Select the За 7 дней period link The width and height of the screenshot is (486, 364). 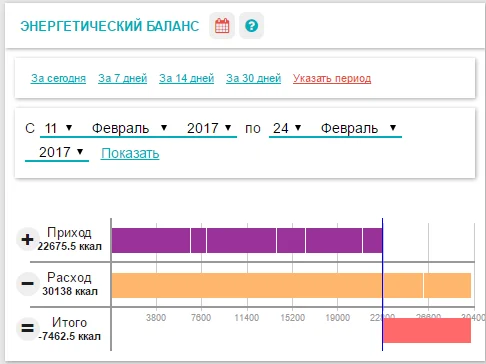[x=122, y=78]
